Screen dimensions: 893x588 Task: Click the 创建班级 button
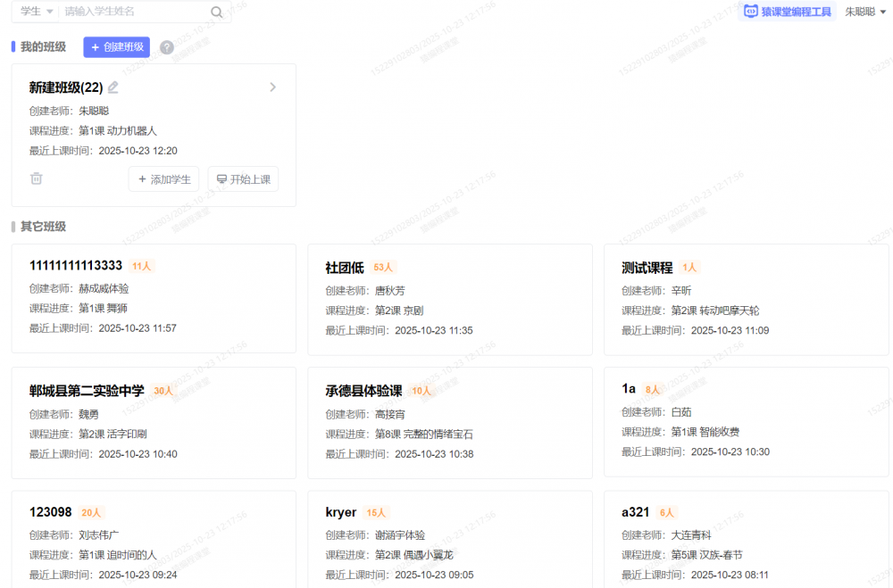tap(116, 47)
